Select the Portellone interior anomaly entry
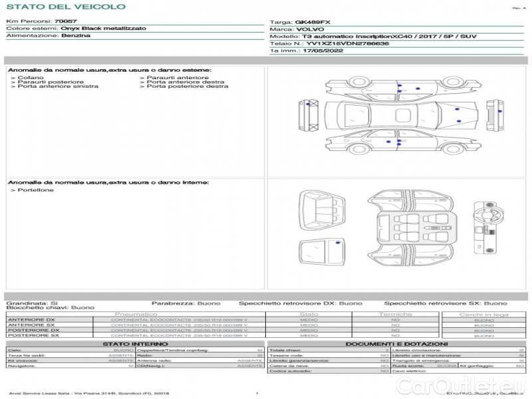Viewport: 532px width, 399px height. click(x=37, y=190)
